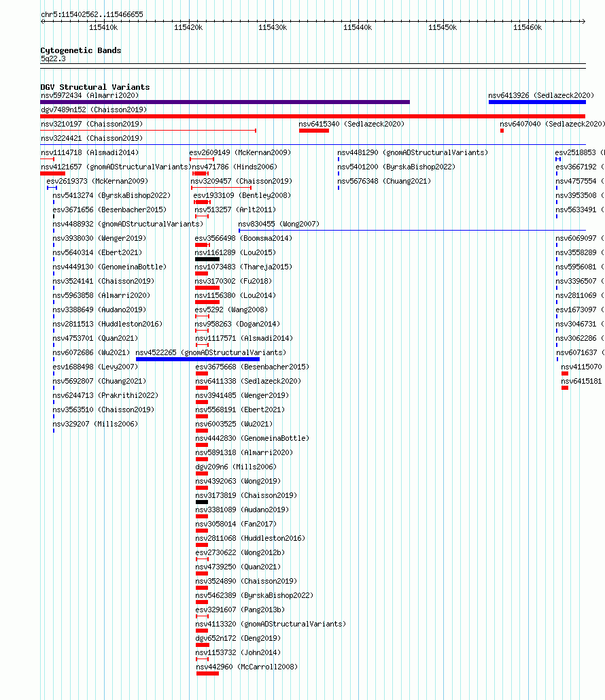Click nsv513257 (Arlt2011) label

coord(235,210)
